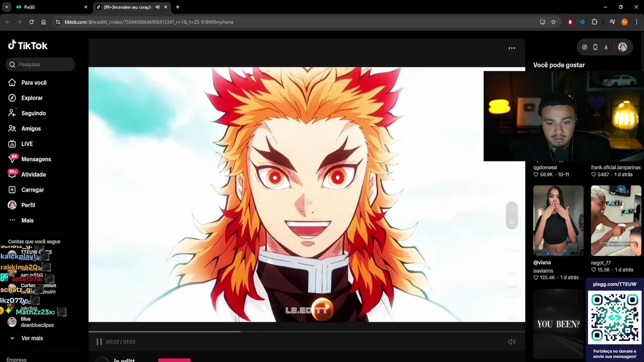
Task: Close the TikTok browser tab
Action: pyautogui.click(x=166, y=7)
